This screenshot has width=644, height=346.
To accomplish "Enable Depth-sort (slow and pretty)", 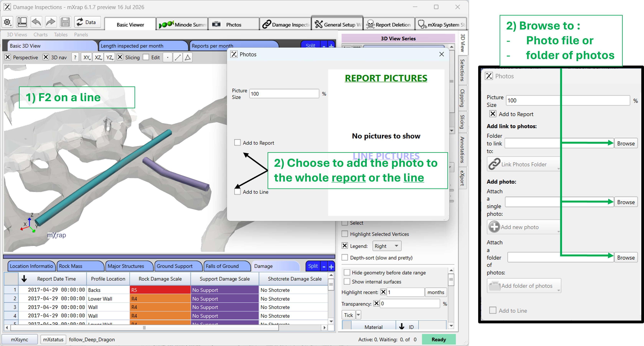I will click(345, 257).
